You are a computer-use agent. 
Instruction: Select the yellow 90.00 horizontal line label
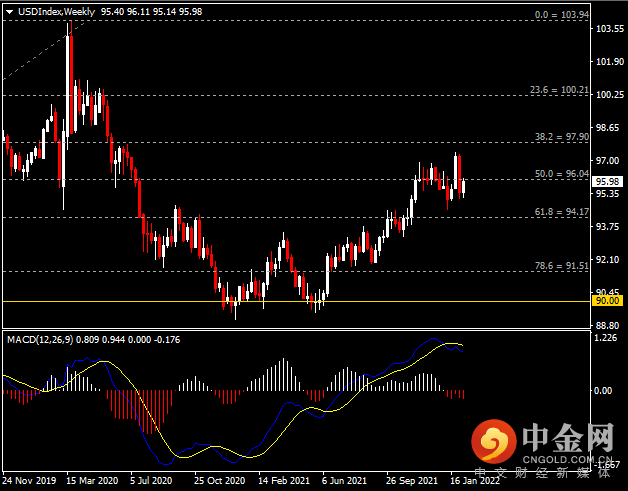607,301
